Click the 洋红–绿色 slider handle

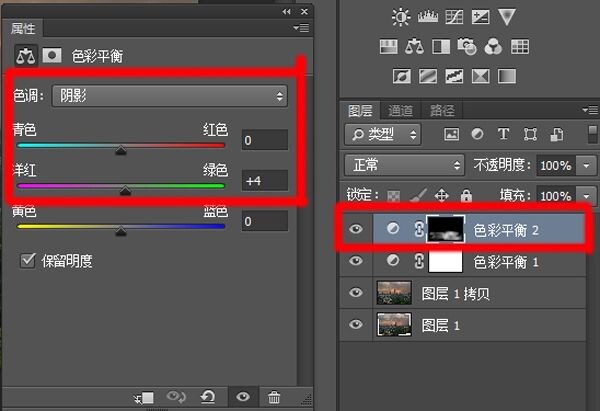coord(126,191)
